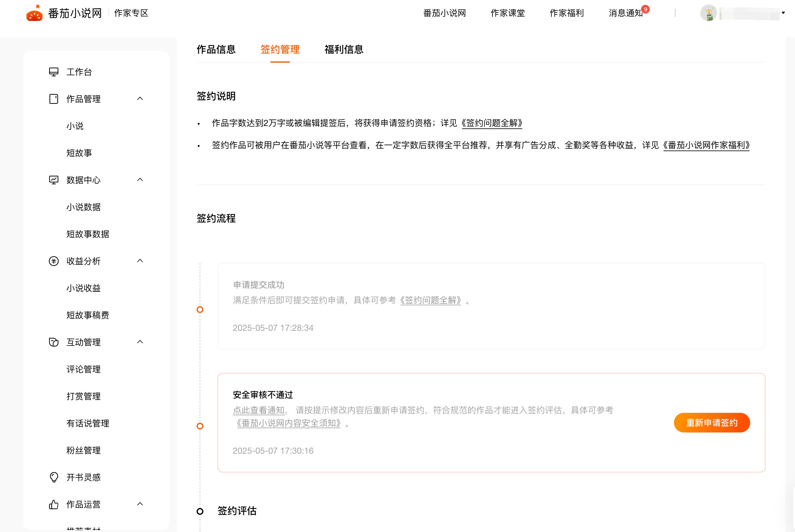Screen dimensions: 795x532
Task: Click the lightbulb icon beside 开书灵感
Action: pos(54,477)
